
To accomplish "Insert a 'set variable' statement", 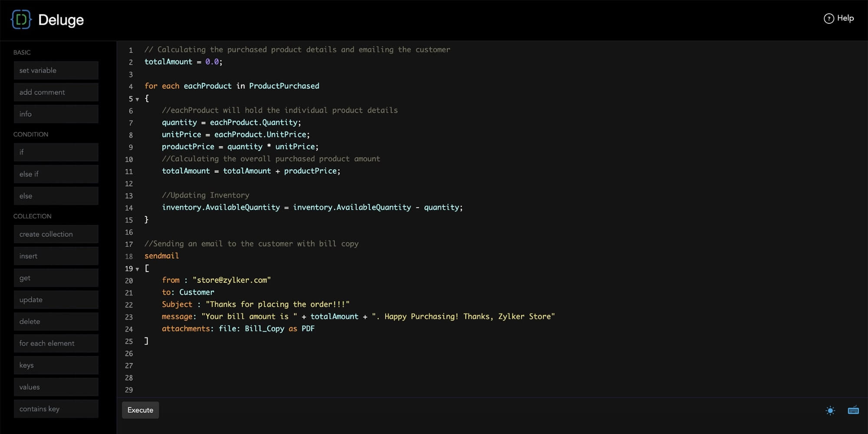I will coord(56,70).
